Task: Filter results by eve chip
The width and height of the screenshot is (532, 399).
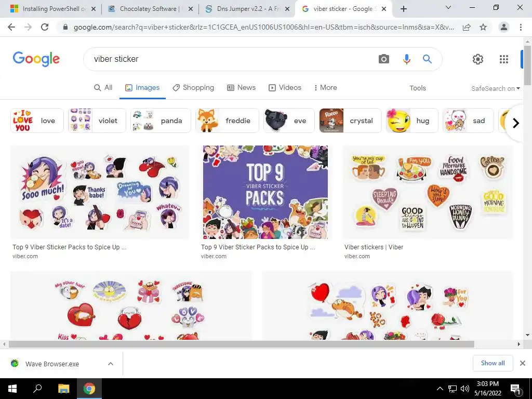Action: 289,121
